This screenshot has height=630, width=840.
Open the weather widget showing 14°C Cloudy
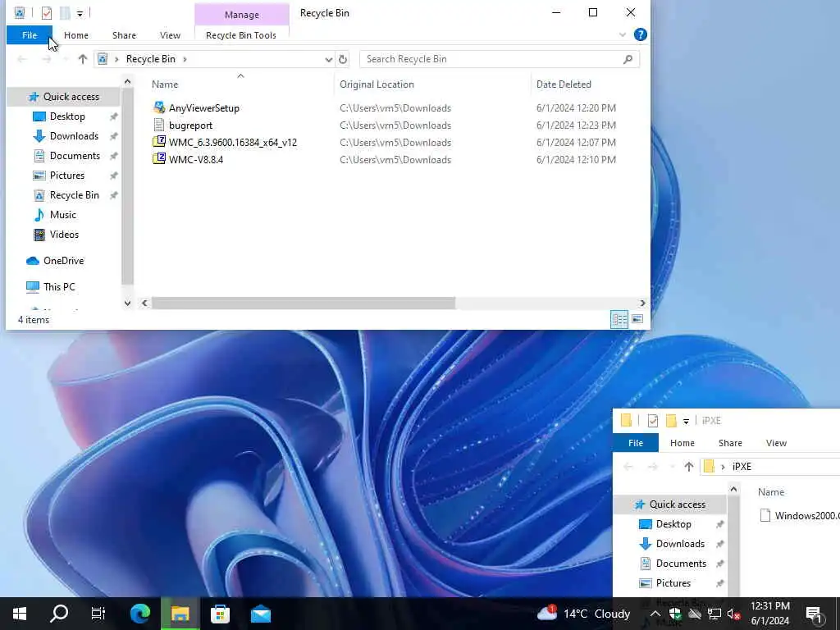pos(584,614)
